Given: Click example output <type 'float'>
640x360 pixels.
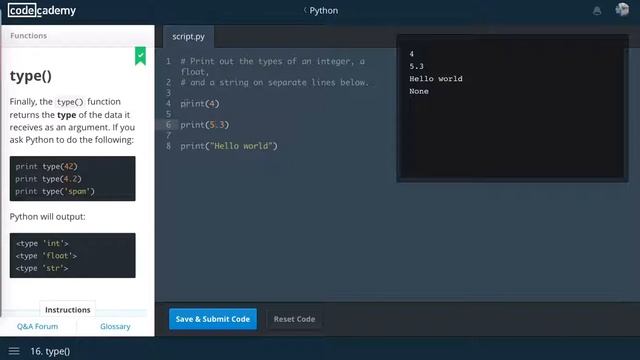Looking at the screenshot, I should coord(47,256).
